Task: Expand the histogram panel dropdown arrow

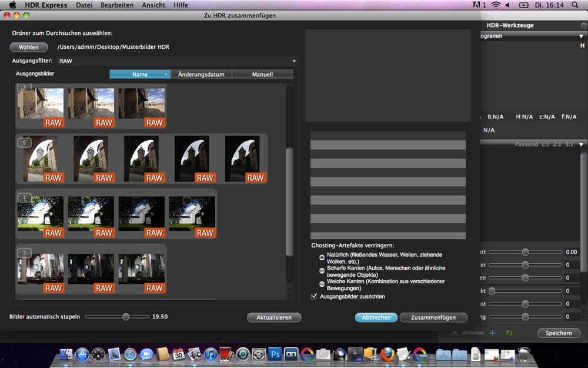Action: coord(581,37)
